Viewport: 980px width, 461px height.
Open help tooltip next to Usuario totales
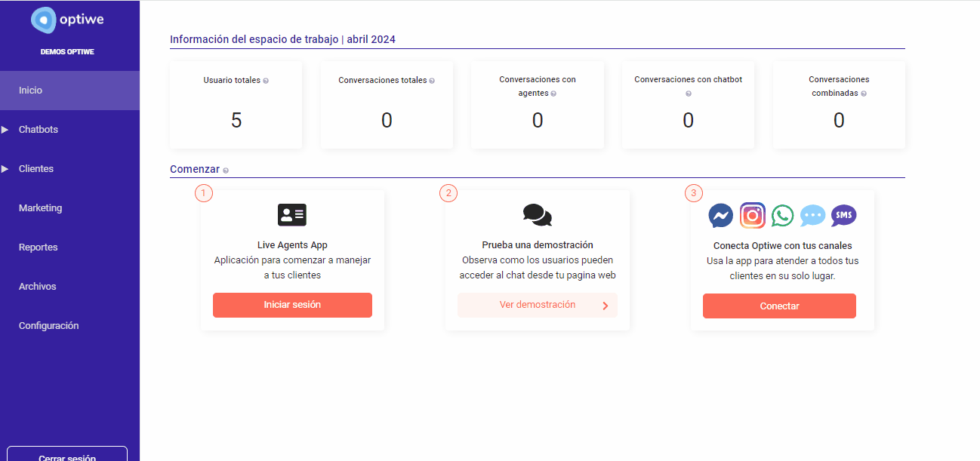(266, 81)
